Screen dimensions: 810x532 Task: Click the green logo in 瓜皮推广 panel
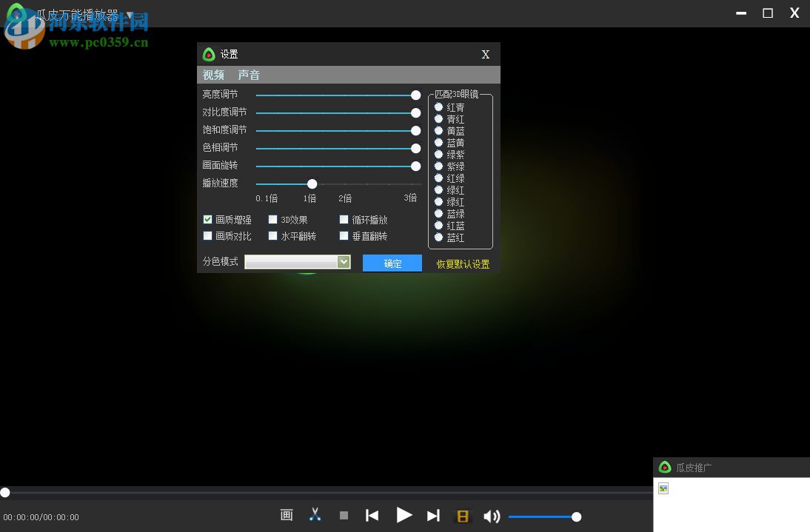point(665,468)
